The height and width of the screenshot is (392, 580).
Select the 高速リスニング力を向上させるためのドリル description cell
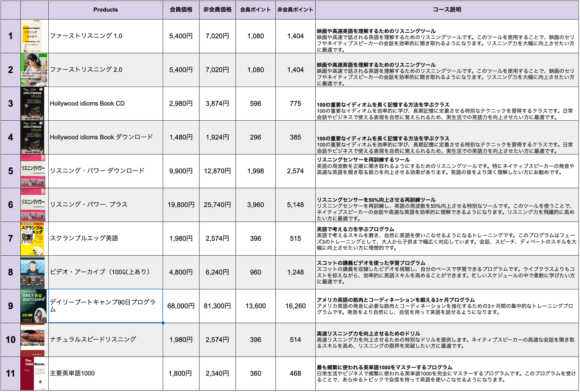click(447, 340)
